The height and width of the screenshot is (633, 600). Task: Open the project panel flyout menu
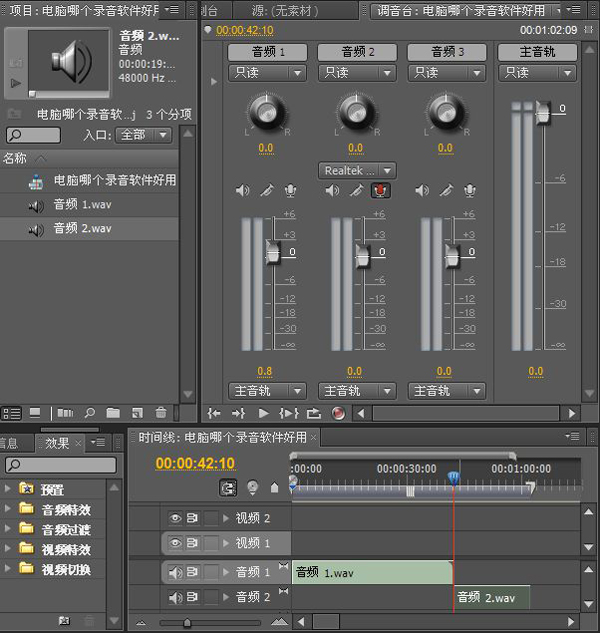pyautogui.click(x=172, y=9)
